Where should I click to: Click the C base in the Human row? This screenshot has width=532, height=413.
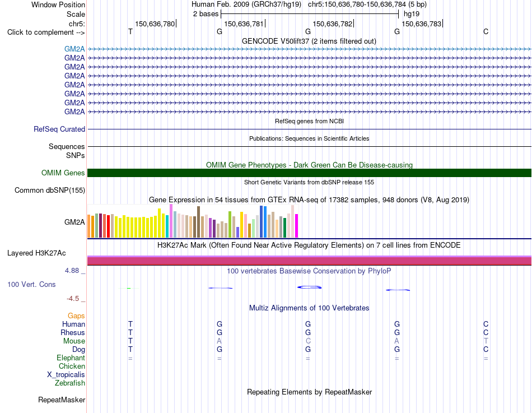pos(486,324)
